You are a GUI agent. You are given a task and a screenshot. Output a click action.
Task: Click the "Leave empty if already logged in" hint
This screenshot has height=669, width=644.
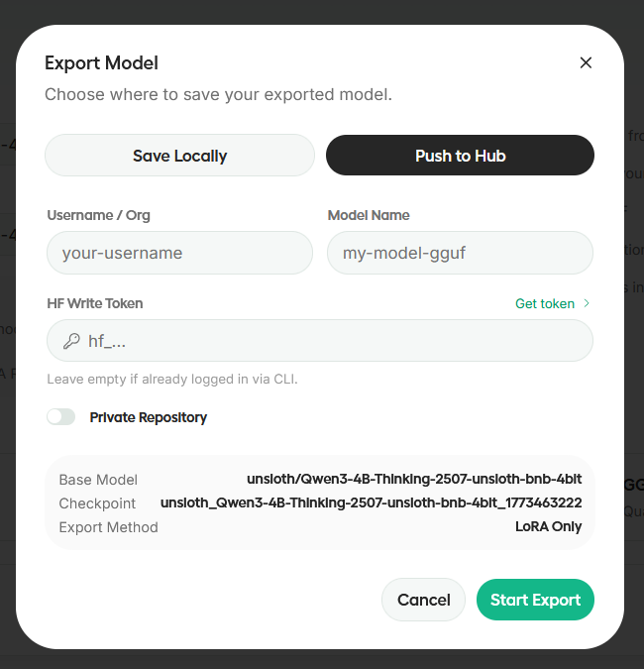(x=172, y=379)
